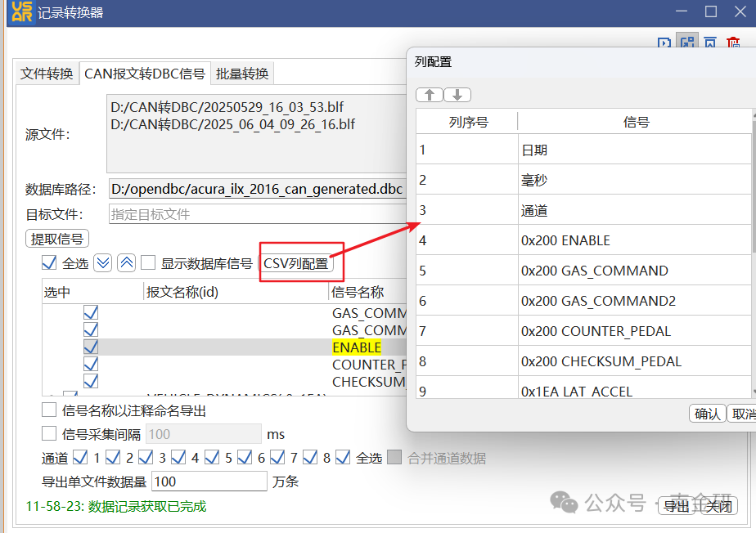The image size is (756, 533).
Task: Open the CSV列配置 button
Action: pos(296,263)
